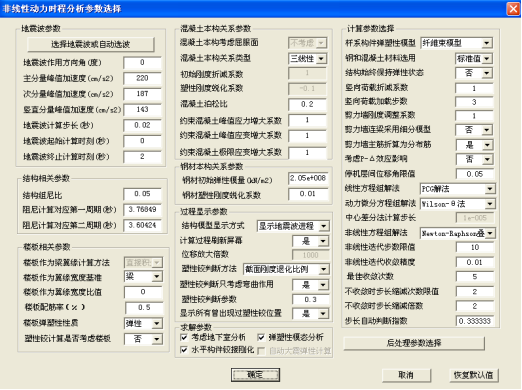Image resolution: width=522 pixels, height=390 pixels.
Task: Open 结构模型显示方式 dropdown
Action: point(293,226)
